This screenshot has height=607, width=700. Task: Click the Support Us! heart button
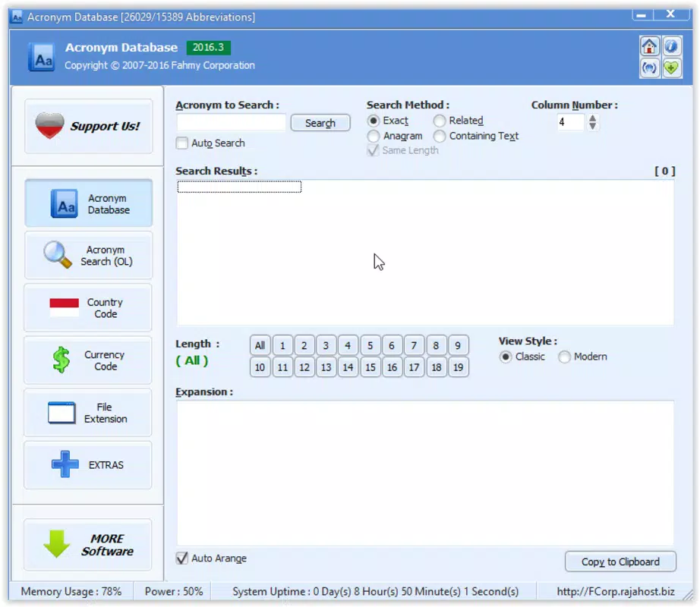(x=88, y=126)
